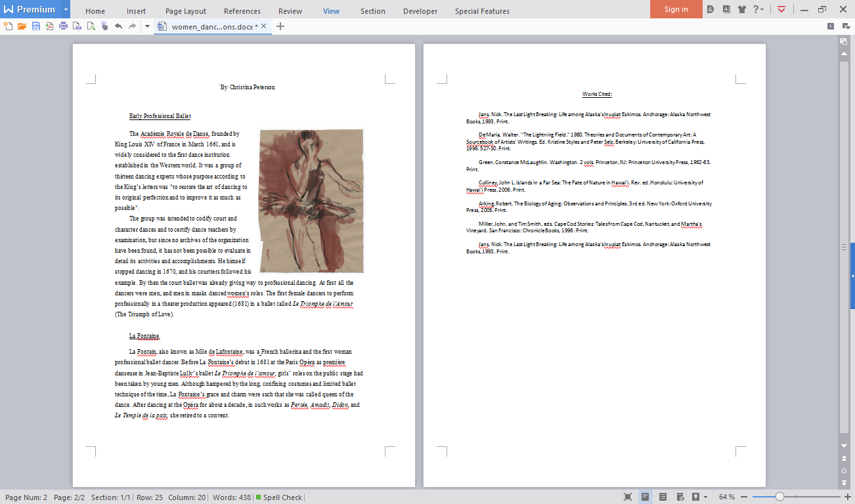The height and width of the screenshot is (504, 855).
Task: Save the document with the Save icon
Action: [36, 26]
